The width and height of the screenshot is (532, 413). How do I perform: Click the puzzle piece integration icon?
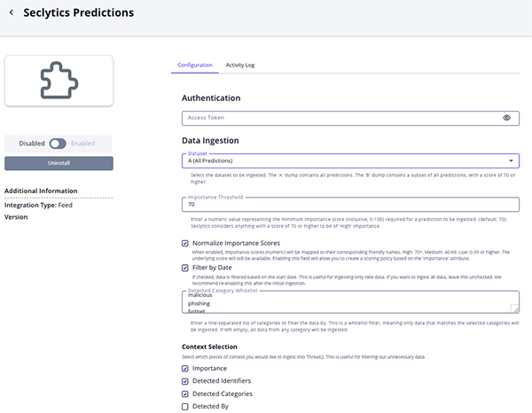(x=59, y=81)
